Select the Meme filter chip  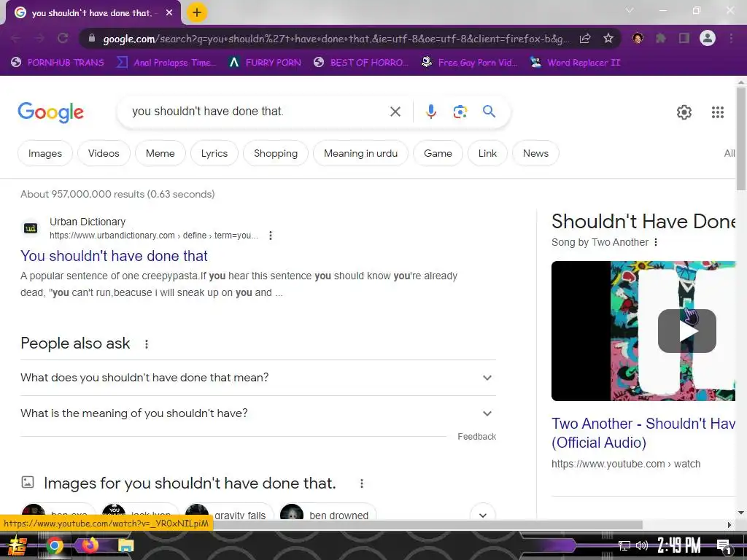(160, 153)
